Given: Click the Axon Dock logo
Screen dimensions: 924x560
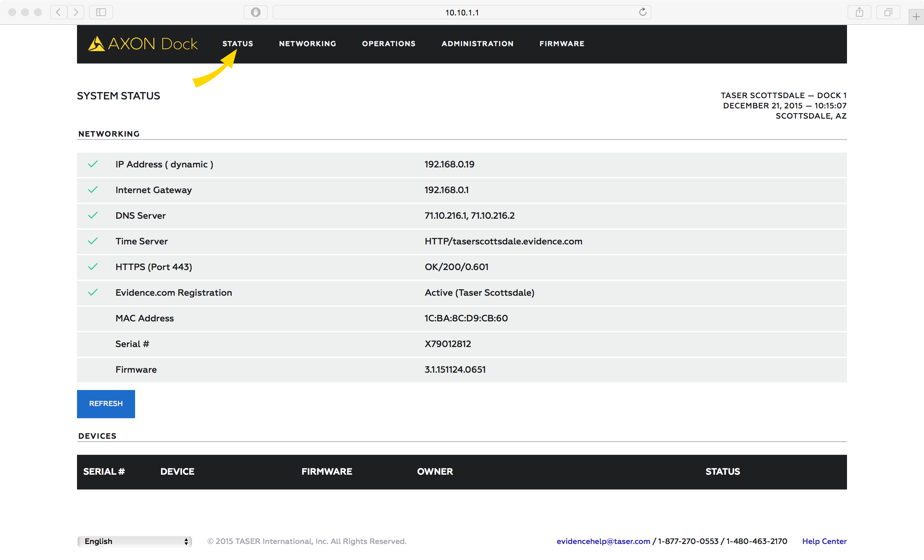Looking at the screenshot, I should tap(142, 44).
